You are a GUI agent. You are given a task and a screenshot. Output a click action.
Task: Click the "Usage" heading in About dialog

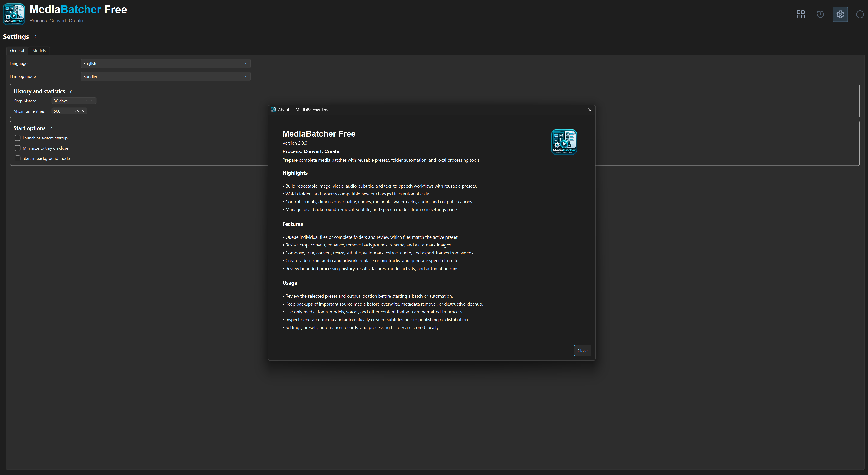[x=290, y=283]
